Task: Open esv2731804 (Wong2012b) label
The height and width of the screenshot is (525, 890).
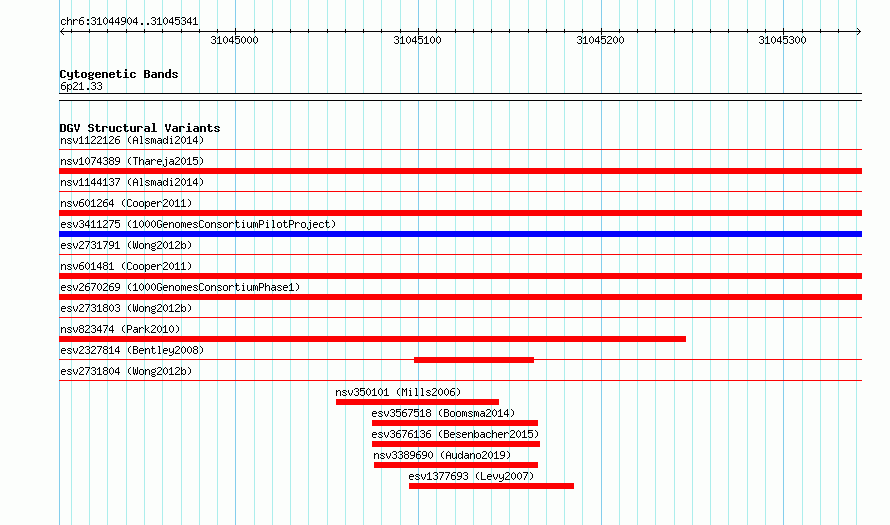Action: pyautogui.click(x=126, y=371)
